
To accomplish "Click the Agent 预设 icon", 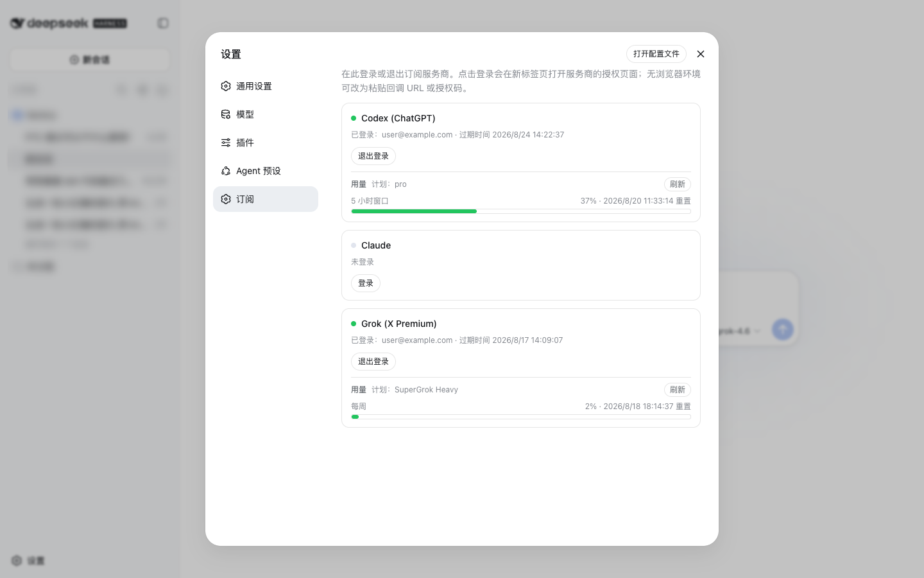I will (226, 171).
